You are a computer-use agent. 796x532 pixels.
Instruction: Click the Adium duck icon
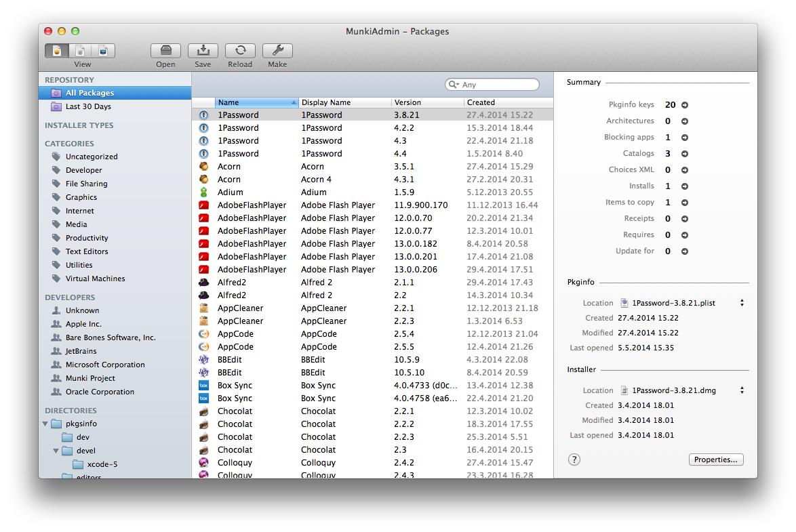pos(203,192)
